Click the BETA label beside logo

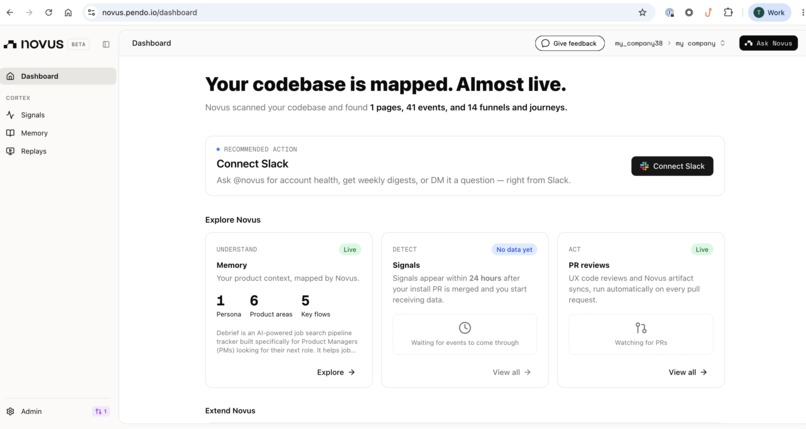click(x=79, y=44)
